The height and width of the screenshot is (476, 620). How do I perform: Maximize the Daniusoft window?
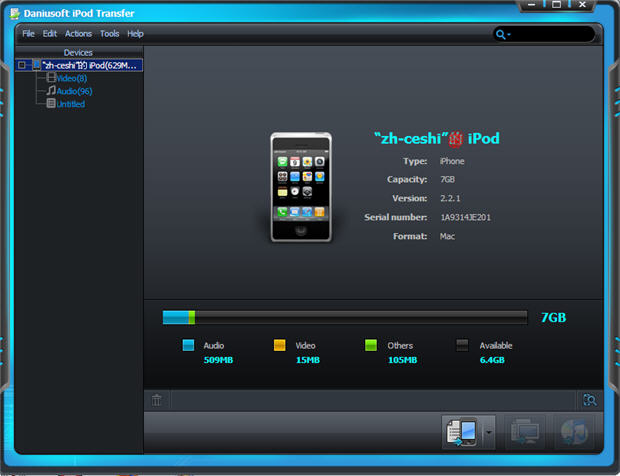[556, 5]
